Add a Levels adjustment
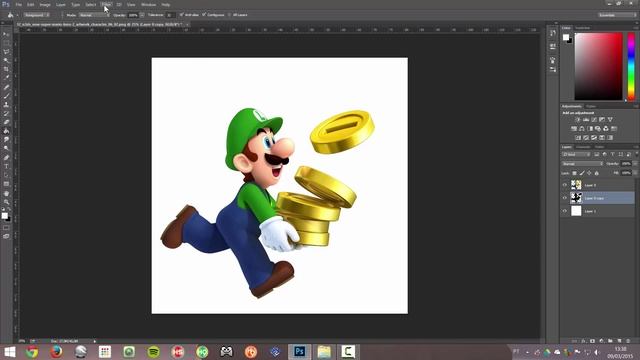This screenshot has height=360, width=640. (x=586, y=120)
